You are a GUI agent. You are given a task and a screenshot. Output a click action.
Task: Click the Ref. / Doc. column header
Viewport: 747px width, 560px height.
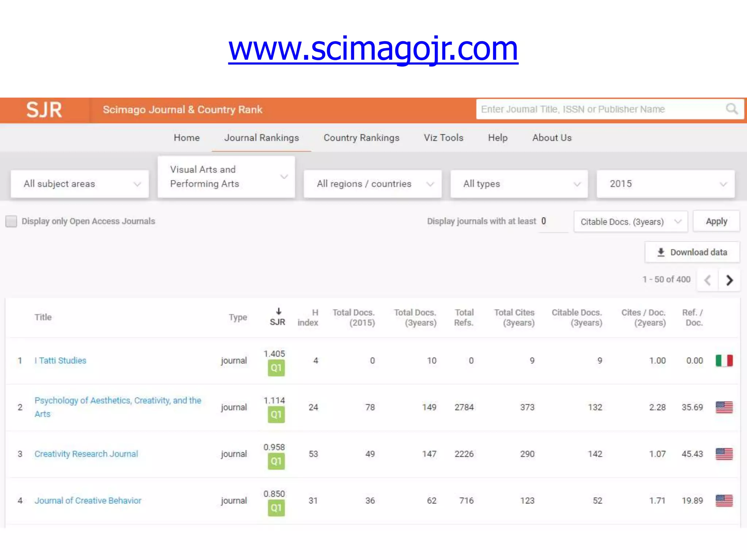click(x=692, y=317)
